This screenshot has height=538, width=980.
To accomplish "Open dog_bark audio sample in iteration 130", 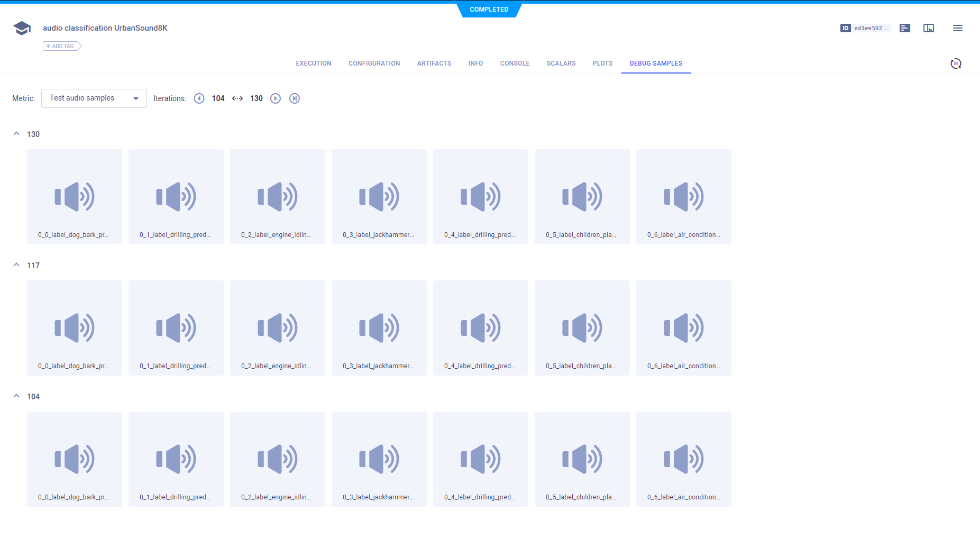I will point(75,197).
